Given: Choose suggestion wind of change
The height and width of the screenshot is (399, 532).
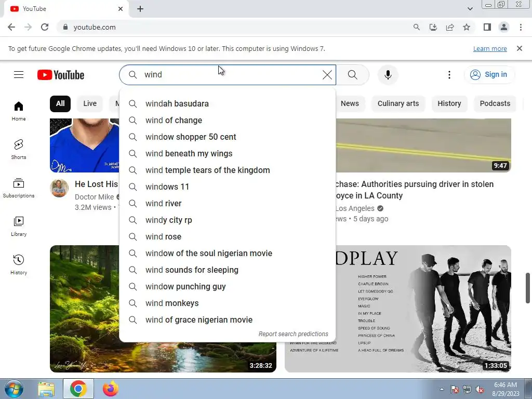Looking at the screenshot, I should (228, 120).
